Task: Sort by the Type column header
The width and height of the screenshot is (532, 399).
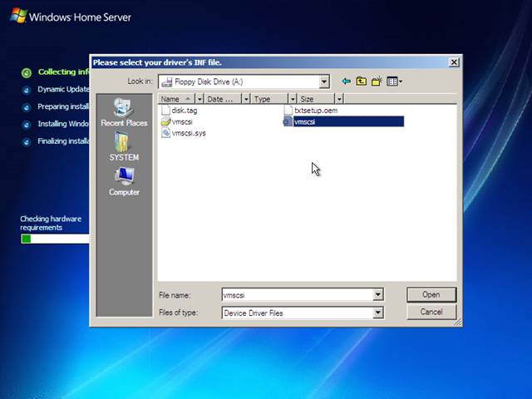Action: (x=269, y=99)
